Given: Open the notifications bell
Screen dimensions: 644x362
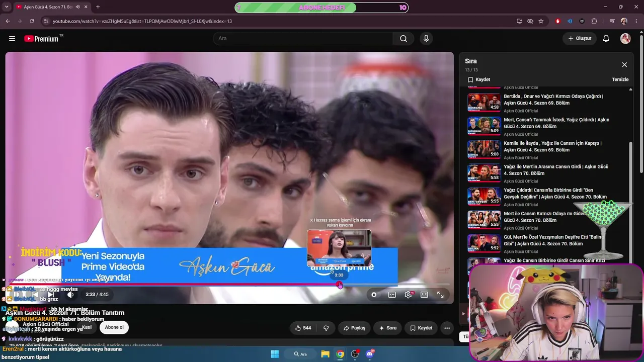Looking at the screenshot, I should tap(606, 39).
